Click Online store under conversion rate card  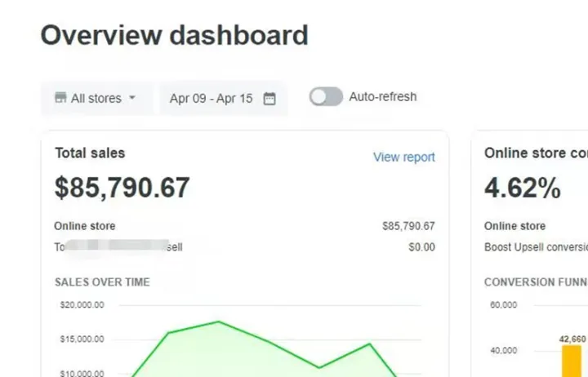tap(514, 226)
